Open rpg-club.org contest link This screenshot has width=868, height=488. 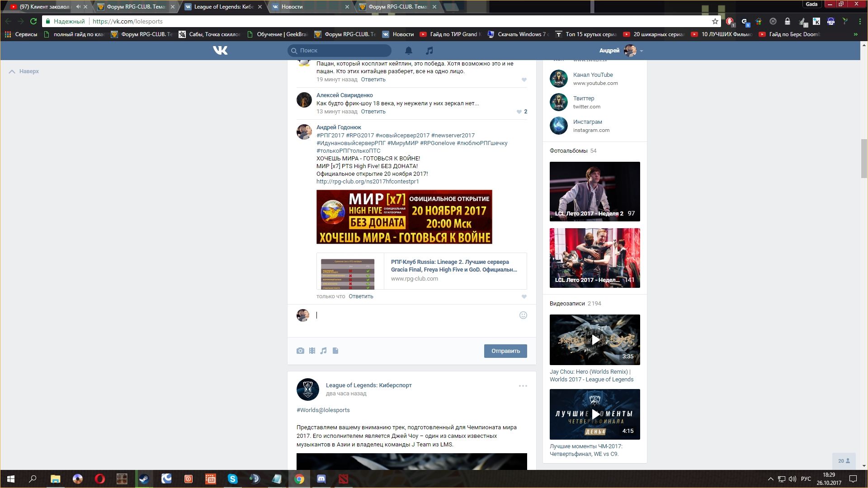[368, 182]
